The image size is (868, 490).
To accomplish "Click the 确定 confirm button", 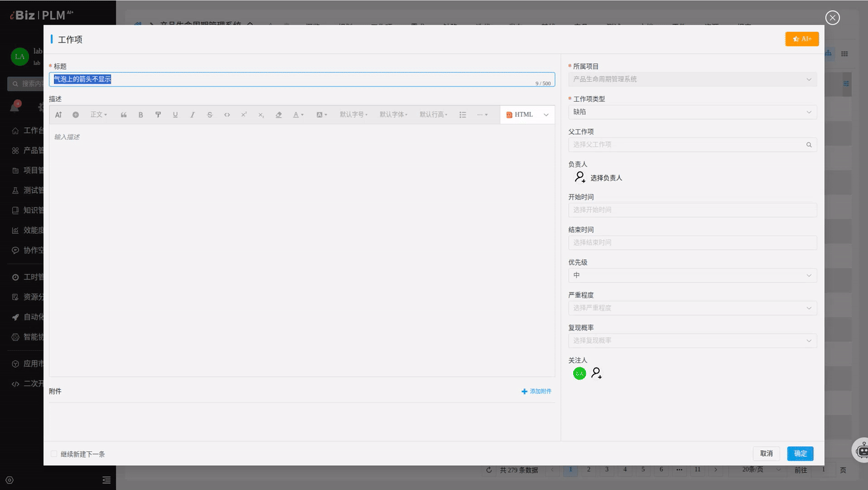I will pyautogui.click(x=800, y=454).
